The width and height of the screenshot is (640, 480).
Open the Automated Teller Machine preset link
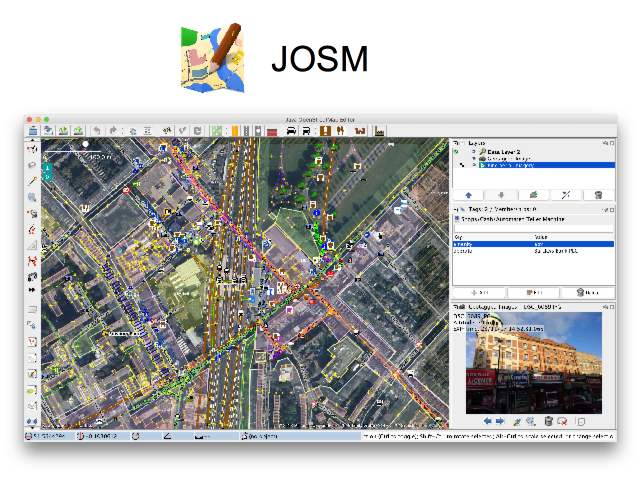click(513, 219)
